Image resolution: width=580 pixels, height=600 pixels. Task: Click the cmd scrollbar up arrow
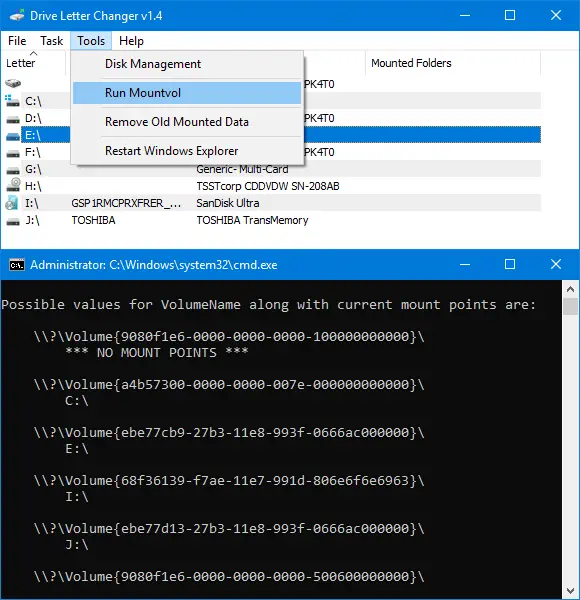(x=570, y=289)
